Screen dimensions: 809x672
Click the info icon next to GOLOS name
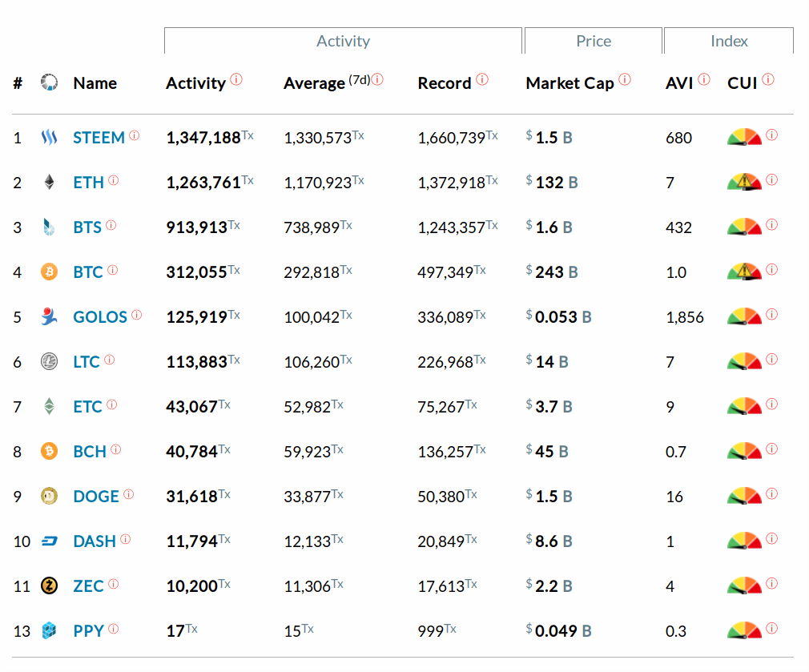[x=137, y=315]
